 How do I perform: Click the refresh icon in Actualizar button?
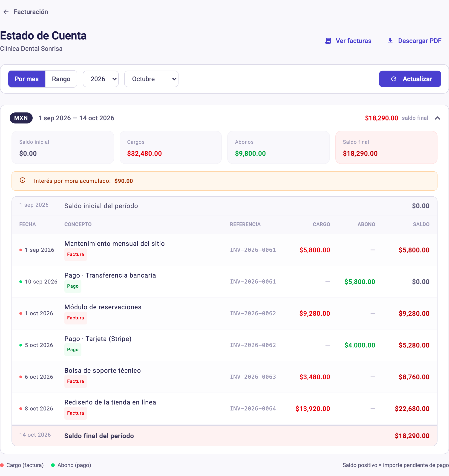pos(393,79)
